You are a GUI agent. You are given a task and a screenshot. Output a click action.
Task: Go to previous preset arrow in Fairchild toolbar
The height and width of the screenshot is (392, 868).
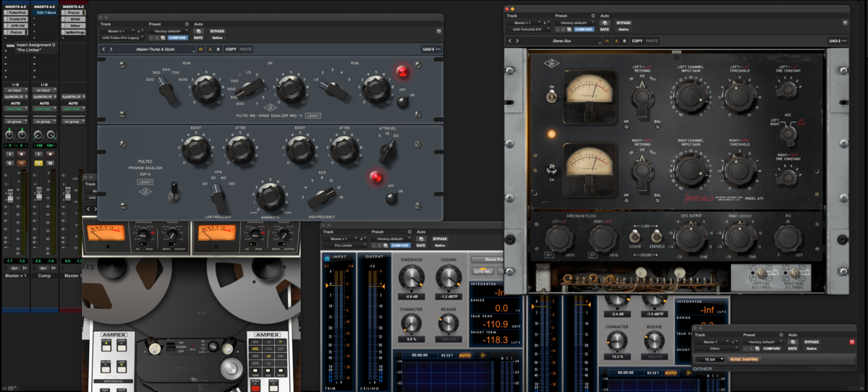[510, 41]
